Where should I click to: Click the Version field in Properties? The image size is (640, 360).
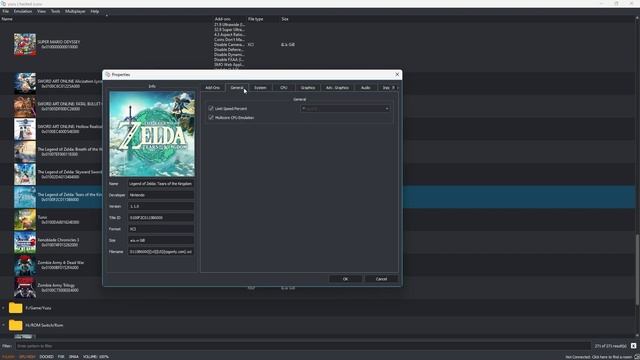coord(161,207)
